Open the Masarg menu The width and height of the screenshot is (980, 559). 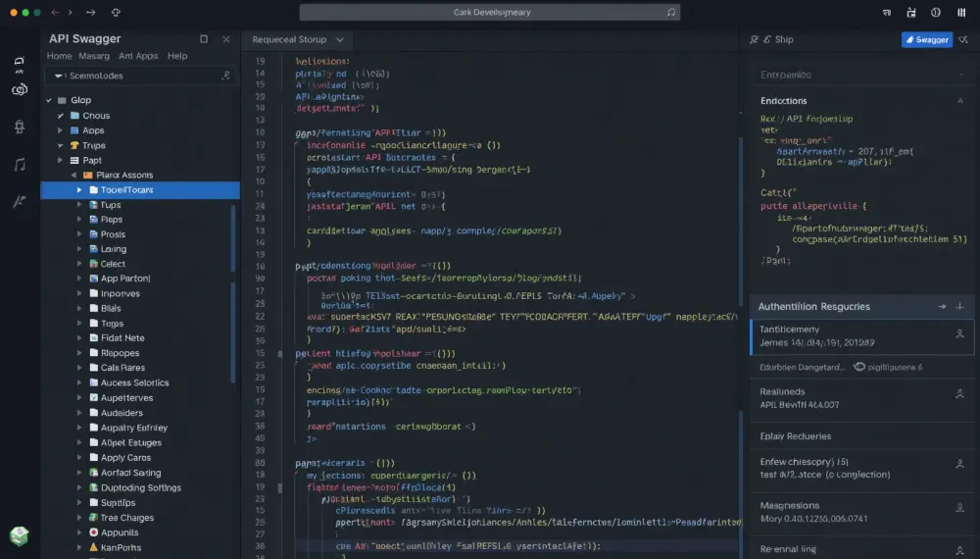pyautogui.click(x=94, y=56)
